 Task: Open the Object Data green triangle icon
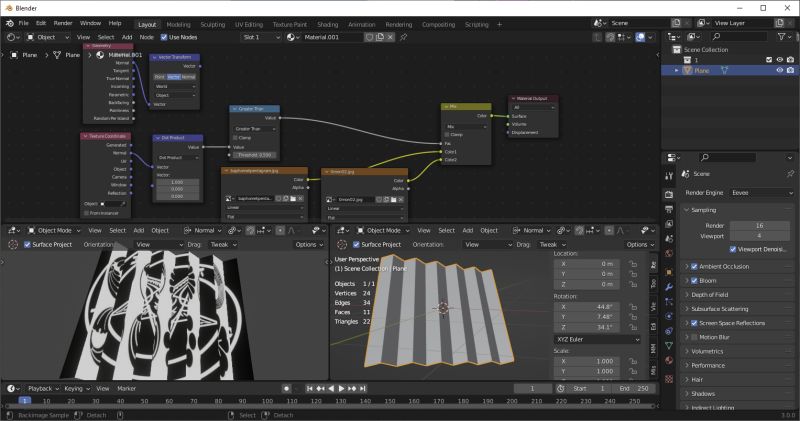click(x=669, y=346)
